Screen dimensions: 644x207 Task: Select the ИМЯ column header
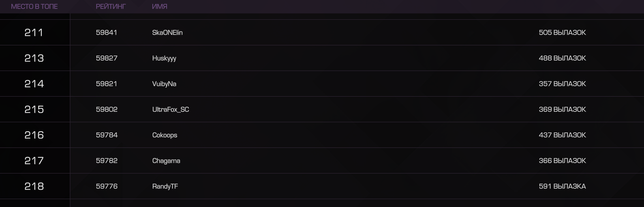160,7
